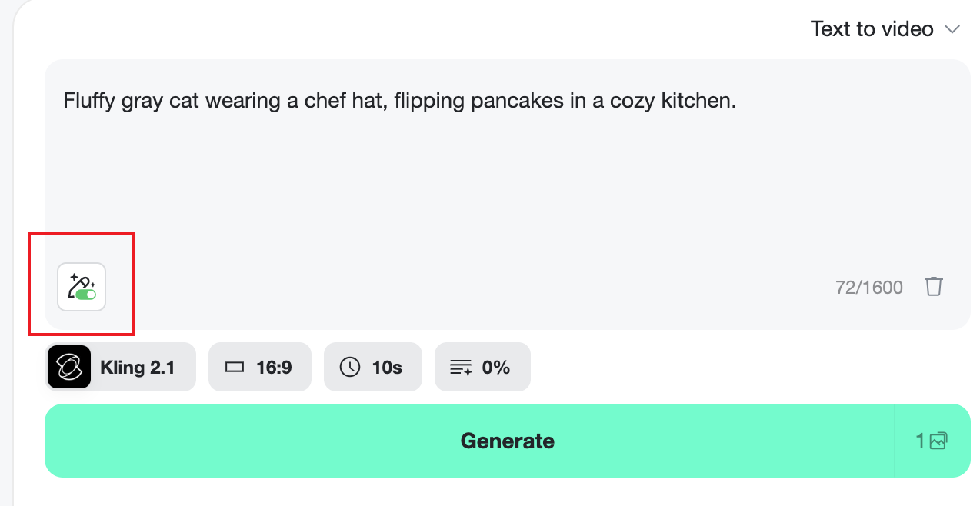
Task: Change the output count showing 1
Action: [x=921, y=441]
